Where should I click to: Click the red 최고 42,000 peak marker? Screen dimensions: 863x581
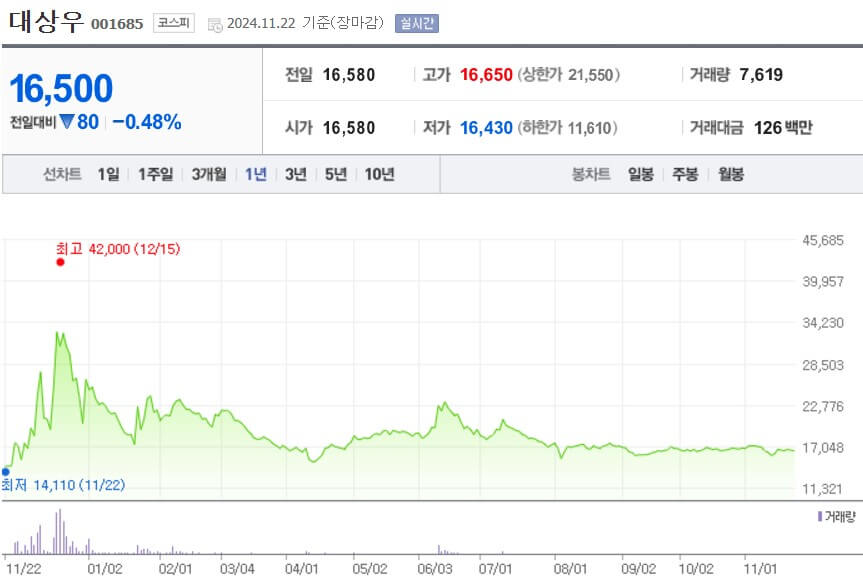point(61,262)
